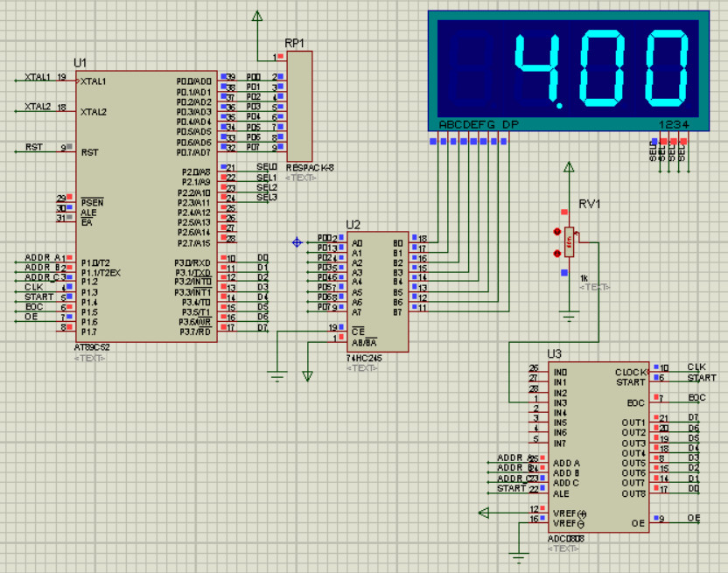Click the XTAL1 net label on U1
Screen dimensions: 728x573
coord(38,78)
